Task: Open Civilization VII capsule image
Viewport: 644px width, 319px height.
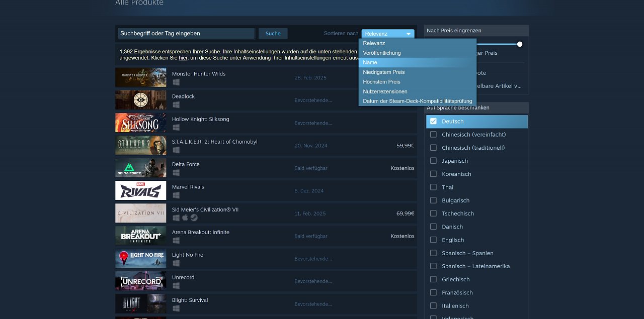Action: pos(140,213)
